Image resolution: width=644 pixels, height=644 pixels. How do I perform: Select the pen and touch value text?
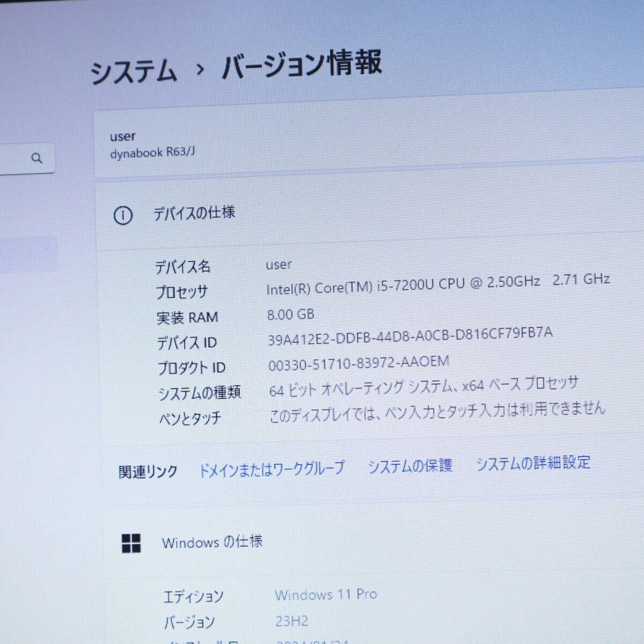tap(437, 412)
